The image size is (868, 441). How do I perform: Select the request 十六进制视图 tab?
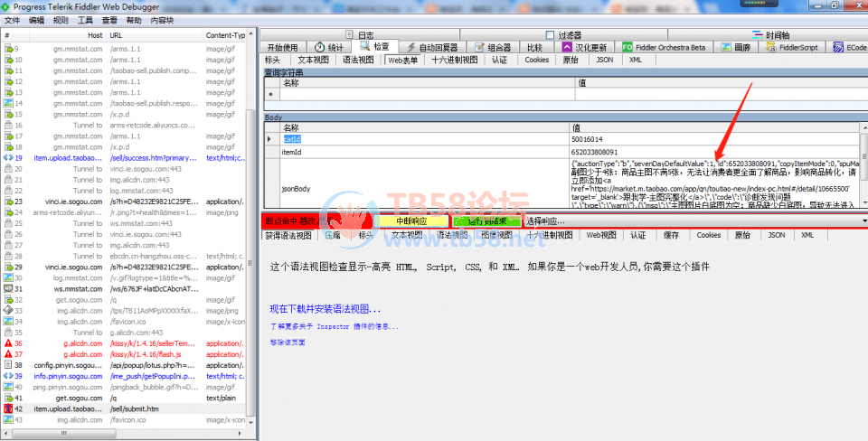point(454,60)
